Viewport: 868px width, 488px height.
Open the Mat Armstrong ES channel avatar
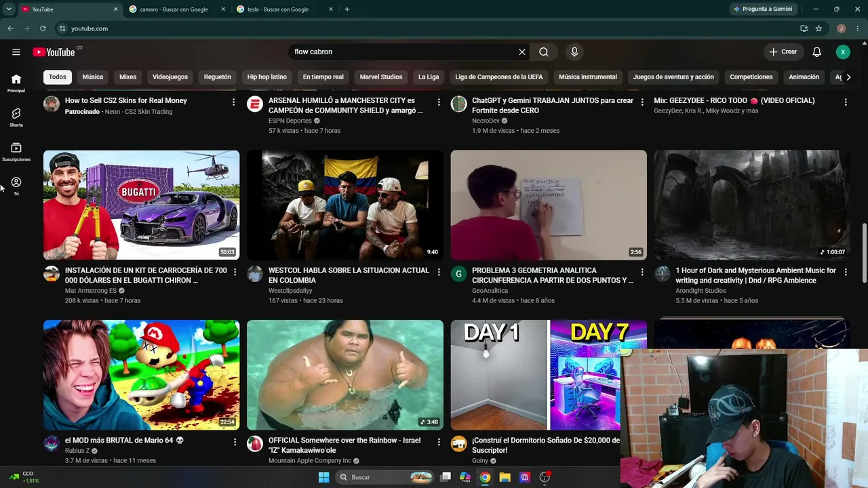tap(52, 274)
